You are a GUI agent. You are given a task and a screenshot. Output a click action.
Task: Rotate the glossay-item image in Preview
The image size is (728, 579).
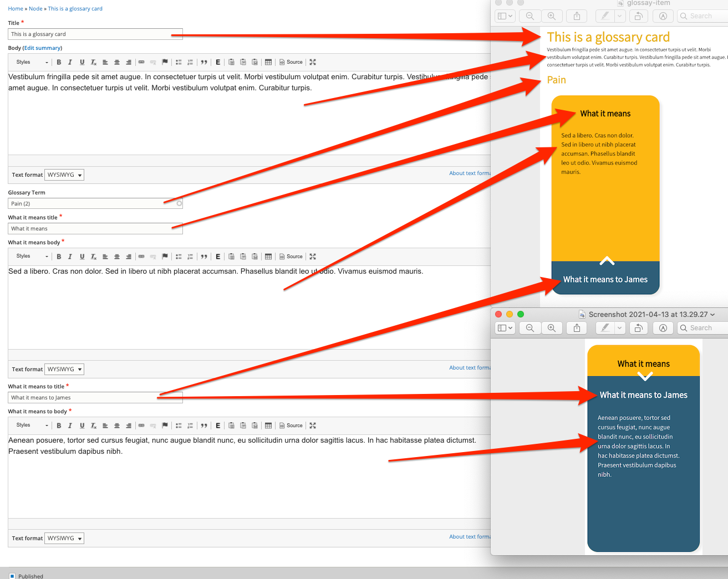click(x=638, y=16)
